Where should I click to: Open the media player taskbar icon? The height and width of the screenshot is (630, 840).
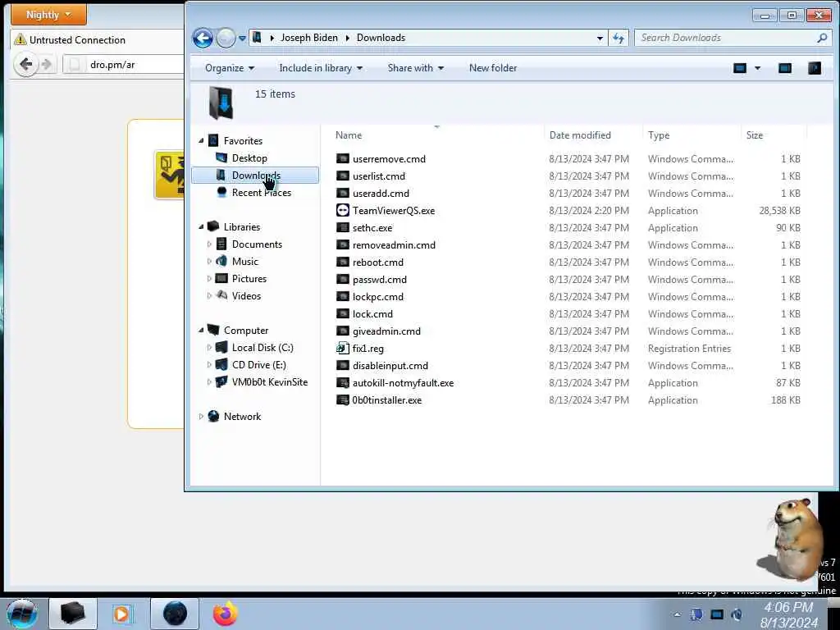click(x=123, y=614)
